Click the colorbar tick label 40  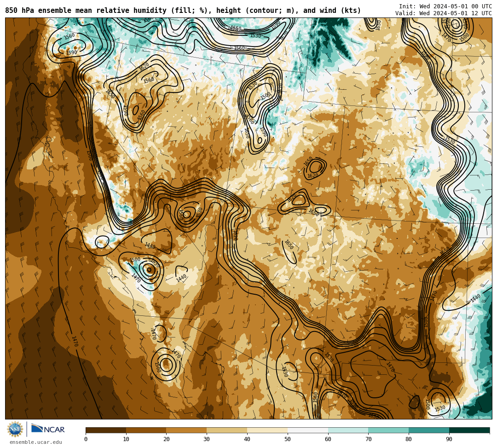247,439
